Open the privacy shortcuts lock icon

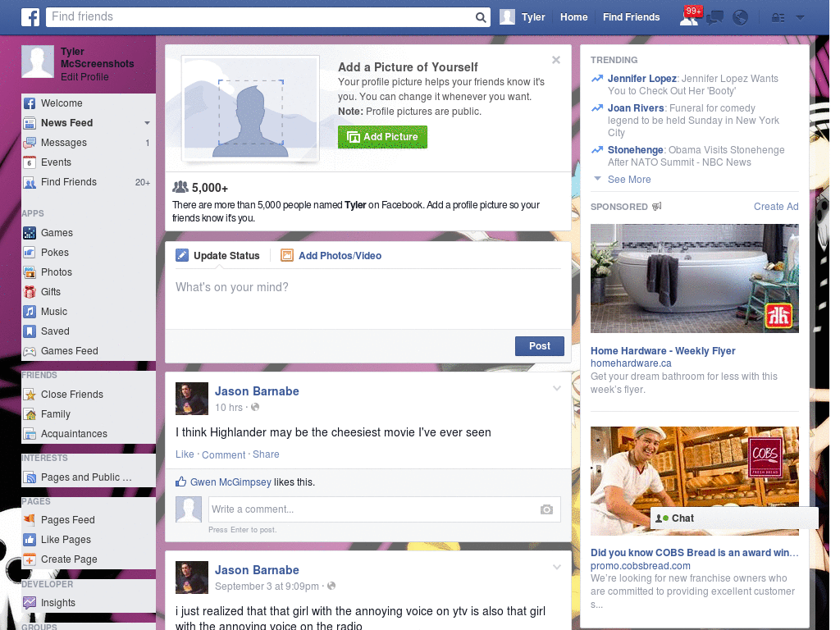tap(778, 18)
